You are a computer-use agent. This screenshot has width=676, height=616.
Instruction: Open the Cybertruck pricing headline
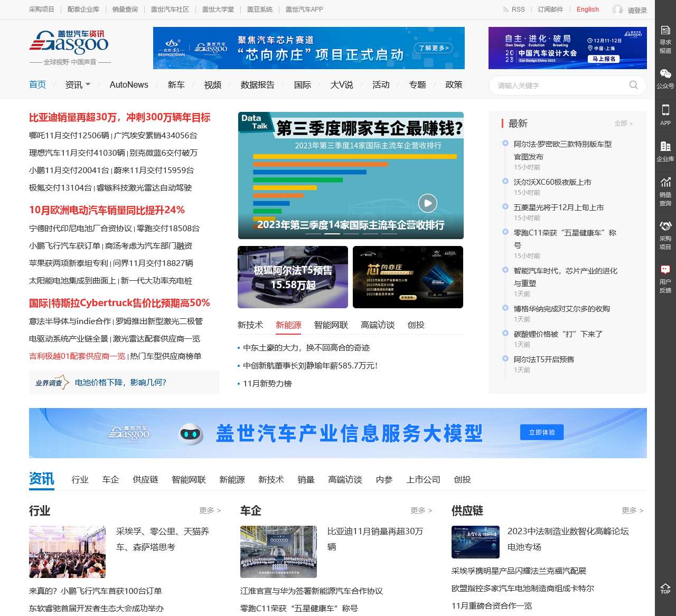(x=119, y=303)
